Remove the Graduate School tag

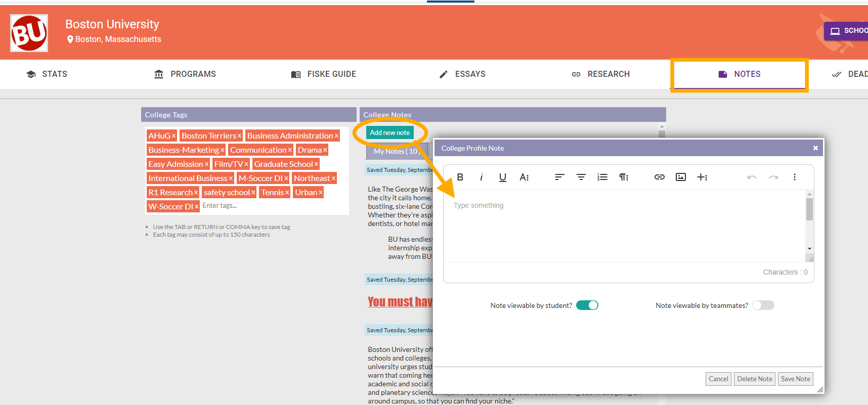click(316, 164)
